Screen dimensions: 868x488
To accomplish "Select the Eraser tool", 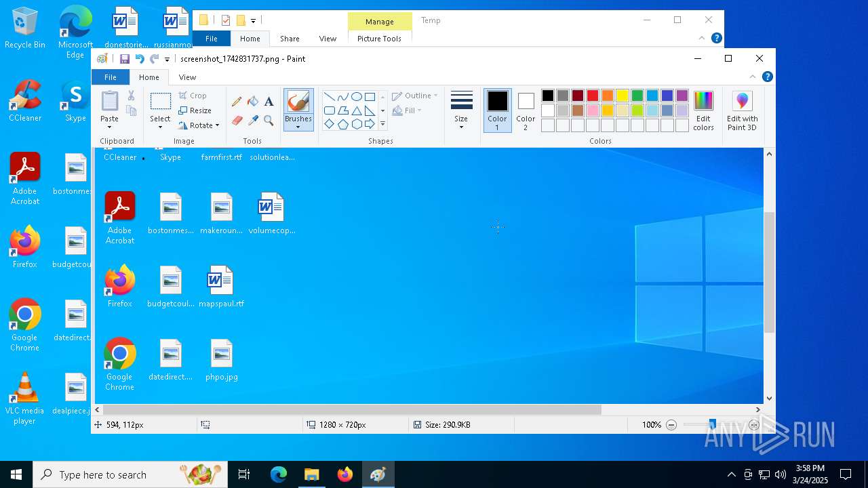I will 237,121.
